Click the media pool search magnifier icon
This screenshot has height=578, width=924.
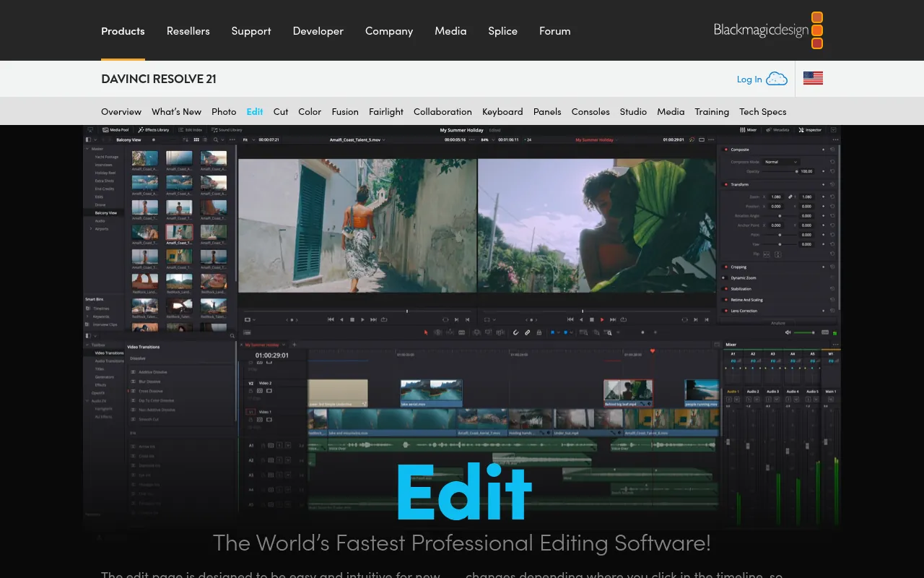click(216, 139)
